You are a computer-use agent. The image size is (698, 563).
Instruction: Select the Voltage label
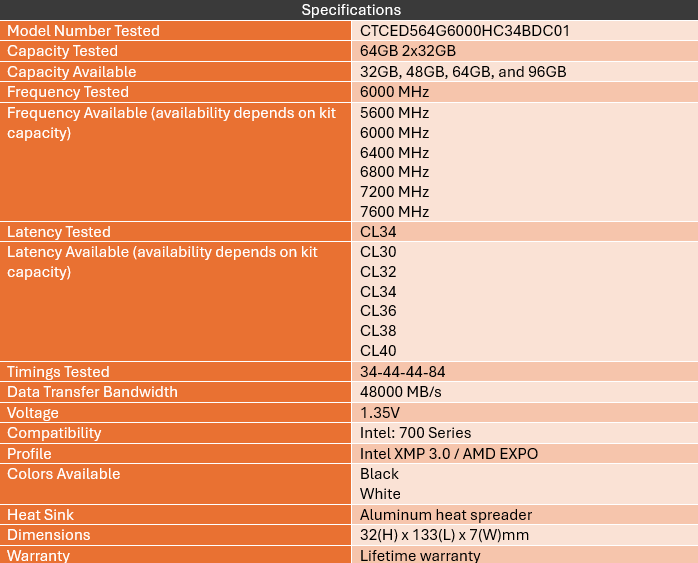coord(33,413)
